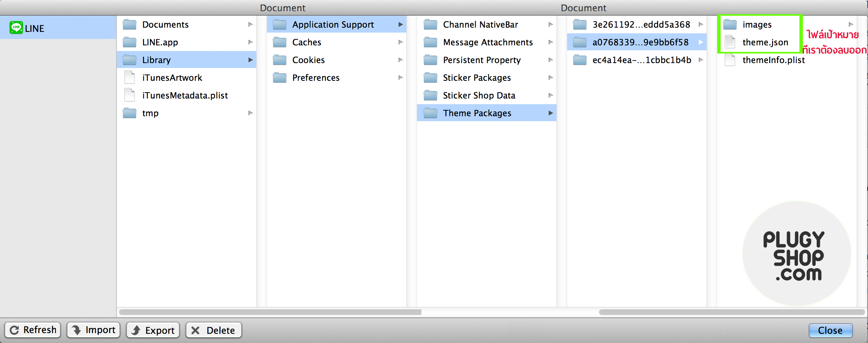
Task: Select the themeInfo.plist file name
Action: [x=773, y=60]
